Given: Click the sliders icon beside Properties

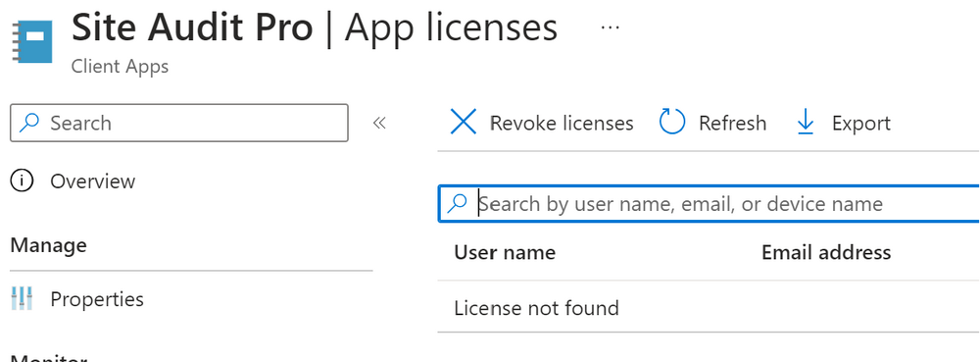Looking at the screenshot, I should pyautogui.click(x=22, y=298).
